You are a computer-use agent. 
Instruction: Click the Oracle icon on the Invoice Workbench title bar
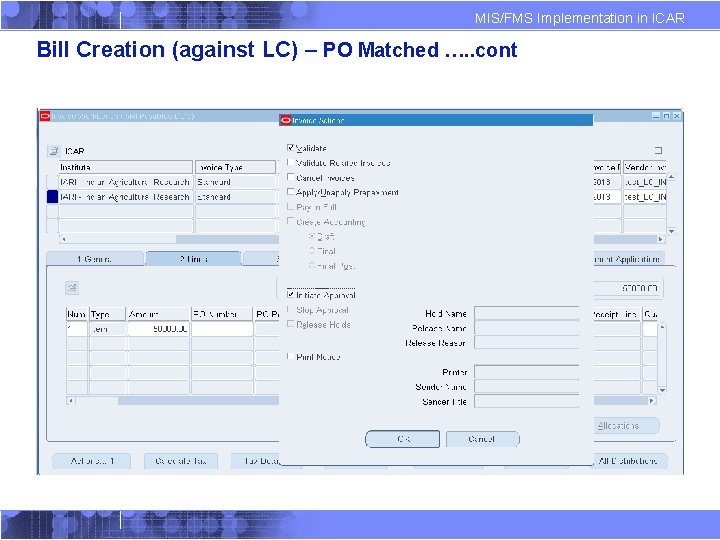click(45, 116)
